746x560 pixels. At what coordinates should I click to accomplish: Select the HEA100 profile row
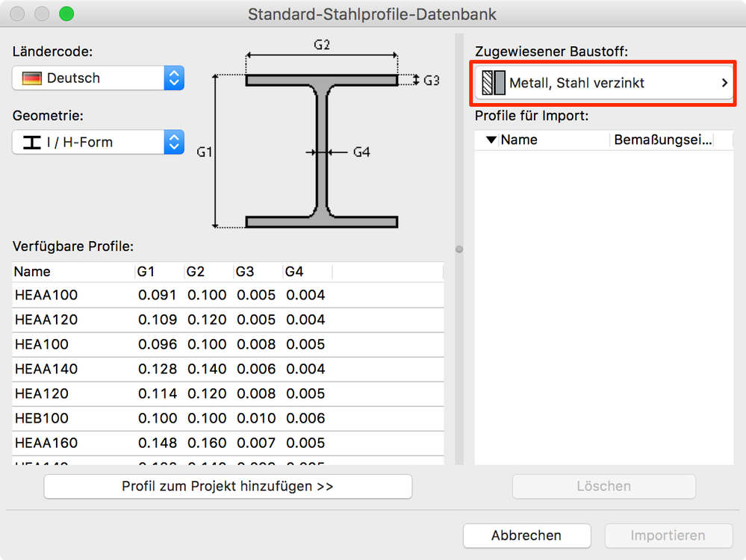pos(228,344)
